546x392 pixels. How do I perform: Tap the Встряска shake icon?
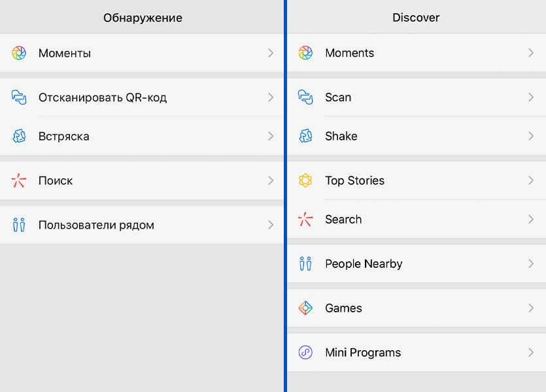(x=19, y=136)
